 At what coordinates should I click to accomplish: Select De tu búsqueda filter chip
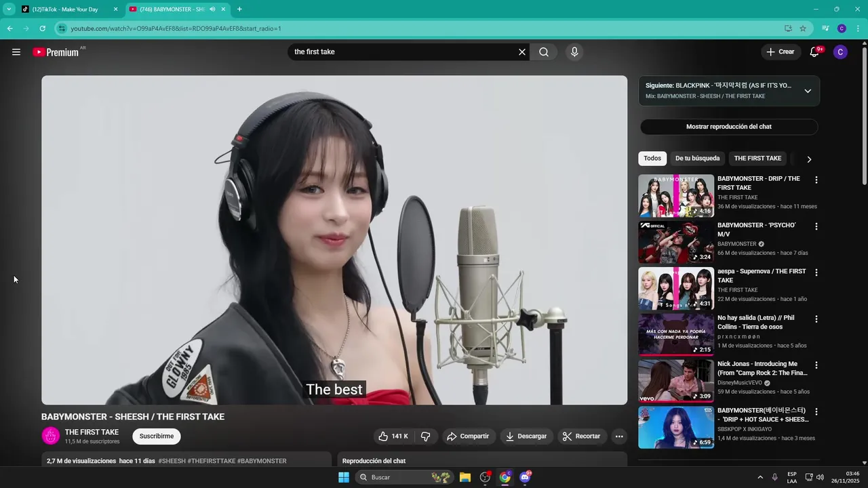tap(697, 159)
